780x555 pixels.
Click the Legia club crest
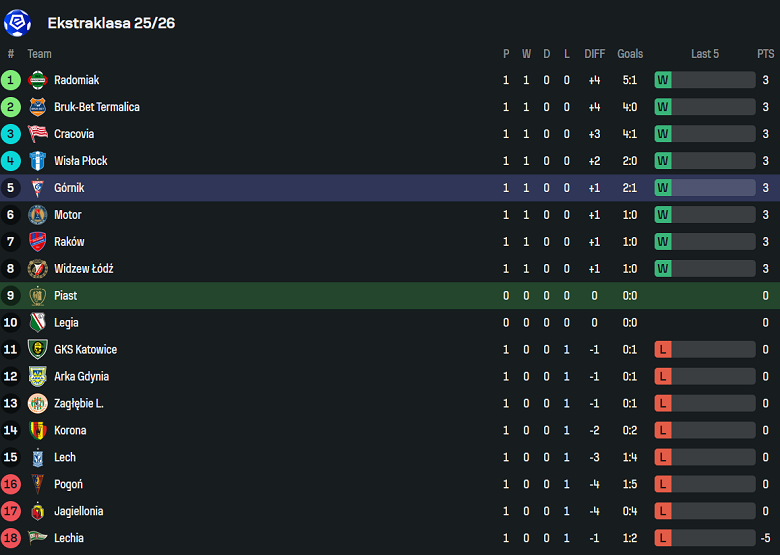coord(38,323)
